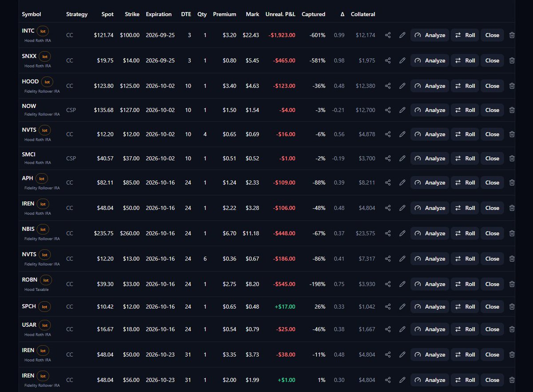Click the Strategy column header
Image resolution: width=533 pixels, height=392 pixels.
[x=77, y=14]
